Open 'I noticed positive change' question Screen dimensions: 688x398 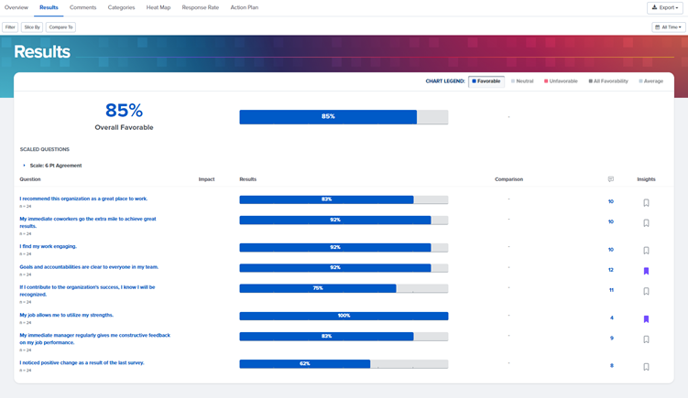point(82,363)
